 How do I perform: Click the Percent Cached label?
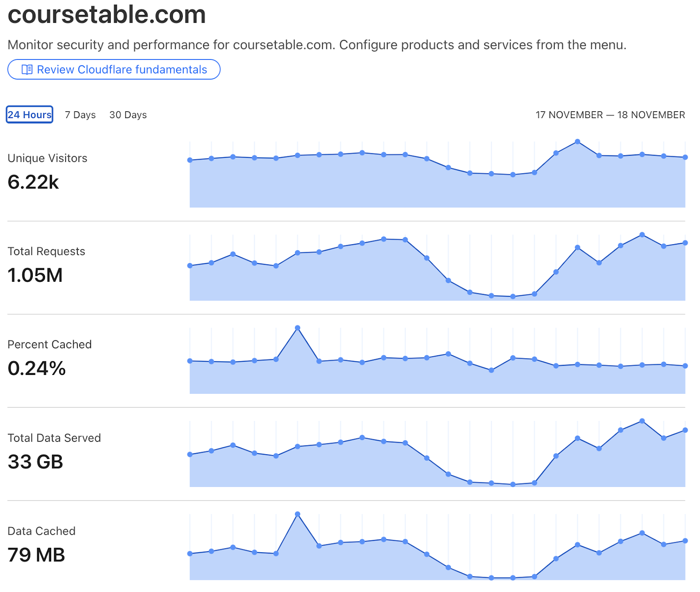(49, 344)
